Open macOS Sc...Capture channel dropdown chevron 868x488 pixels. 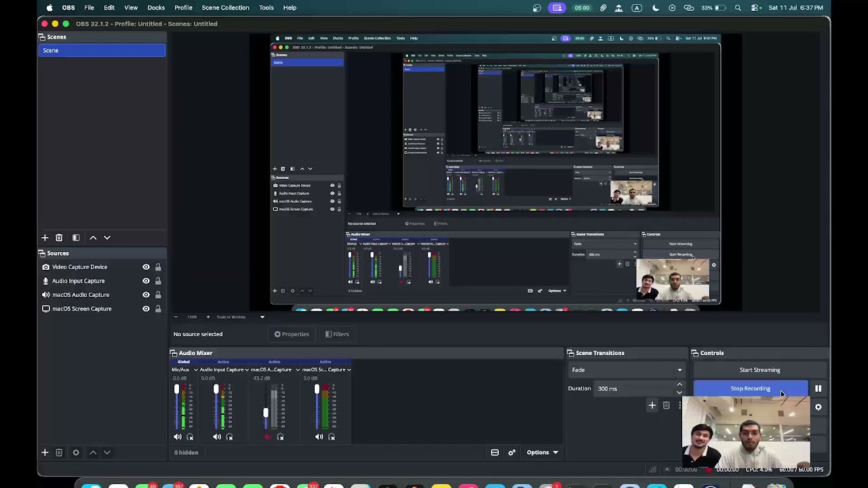click(x=349, y=370)
